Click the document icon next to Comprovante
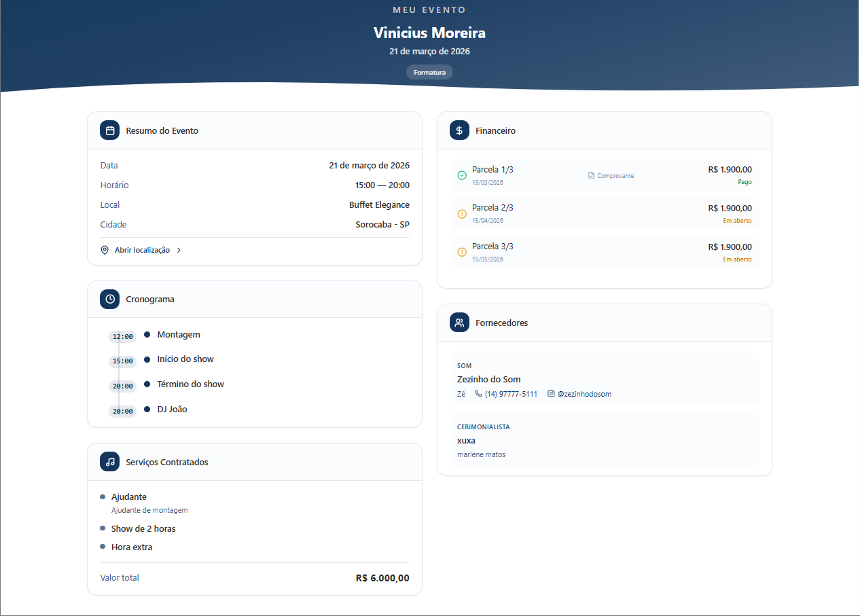Screen dimensions: 860x616 [x=591, y=175]
